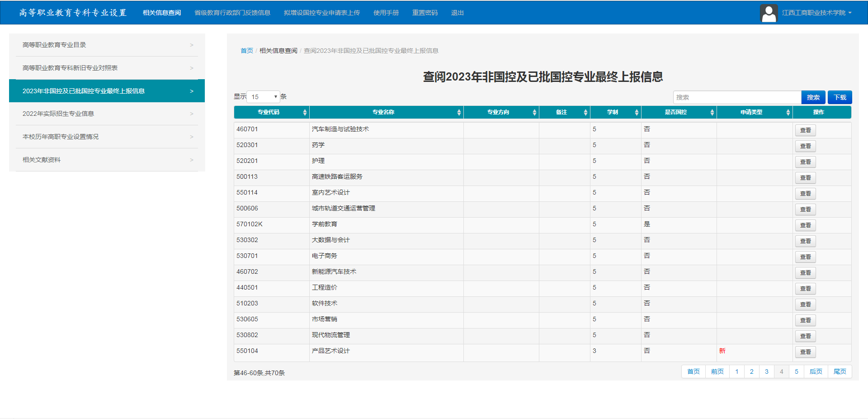868x419 pixels.
Task: Sort by 申请类型 column sort icon
Action: click(788, 112)
